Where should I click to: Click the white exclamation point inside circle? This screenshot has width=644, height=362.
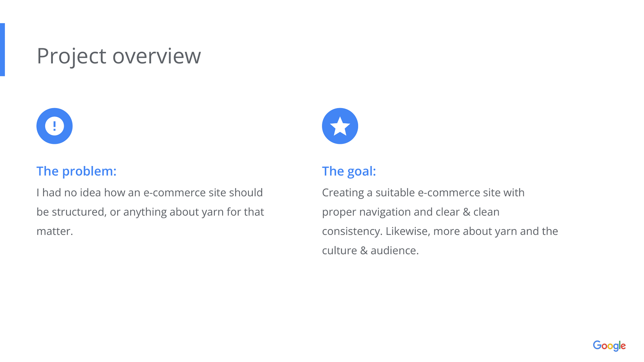[54, 126]
